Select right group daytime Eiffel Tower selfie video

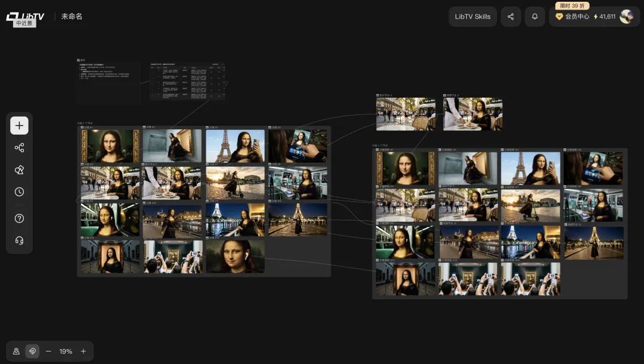coord(531,168)
